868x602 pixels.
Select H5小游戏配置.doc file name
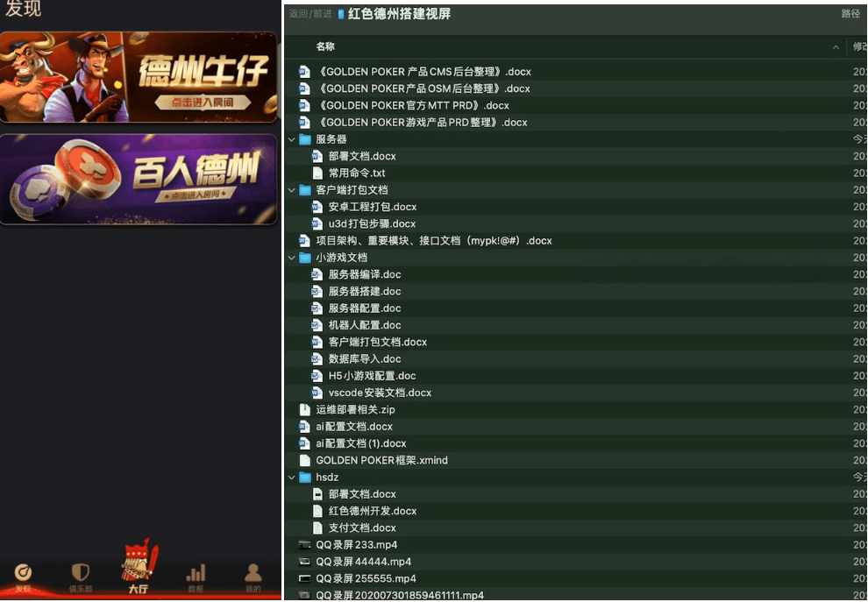point(372,376)
